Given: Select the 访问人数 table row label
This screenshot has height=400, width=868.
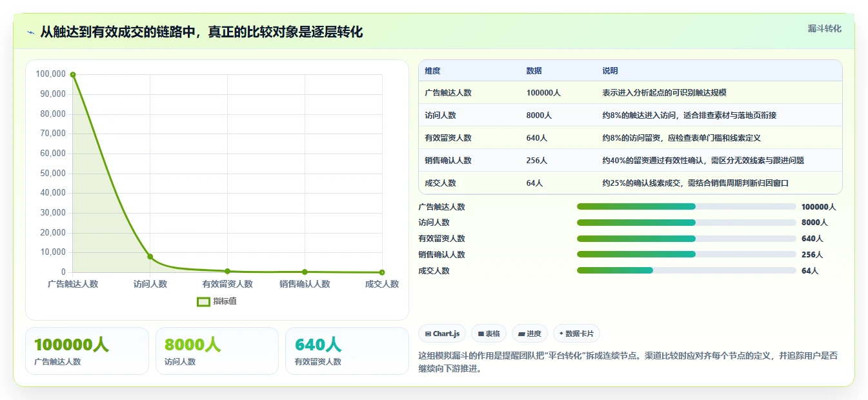Looking at the screenshot, I should coord(440,115).
